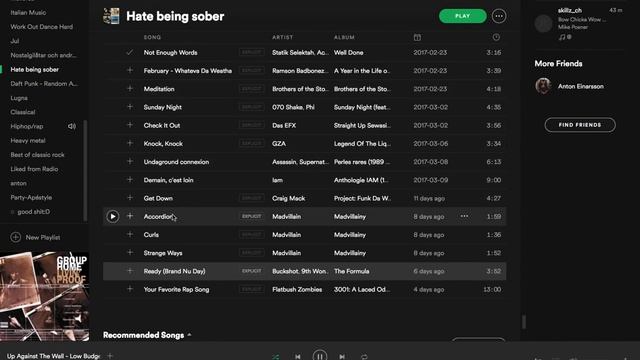Screen dimensions: 640x360
Task: Open Work Out Dance Hard playlist
Action: coord(42,27)
